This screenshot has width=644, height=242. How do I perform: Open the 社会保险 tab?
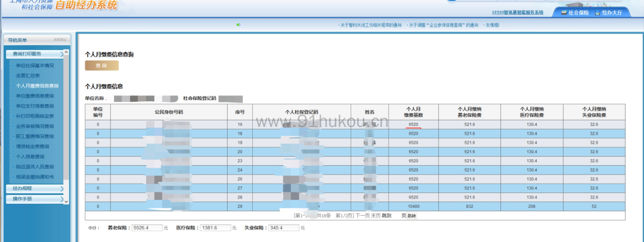click(575, 12)
